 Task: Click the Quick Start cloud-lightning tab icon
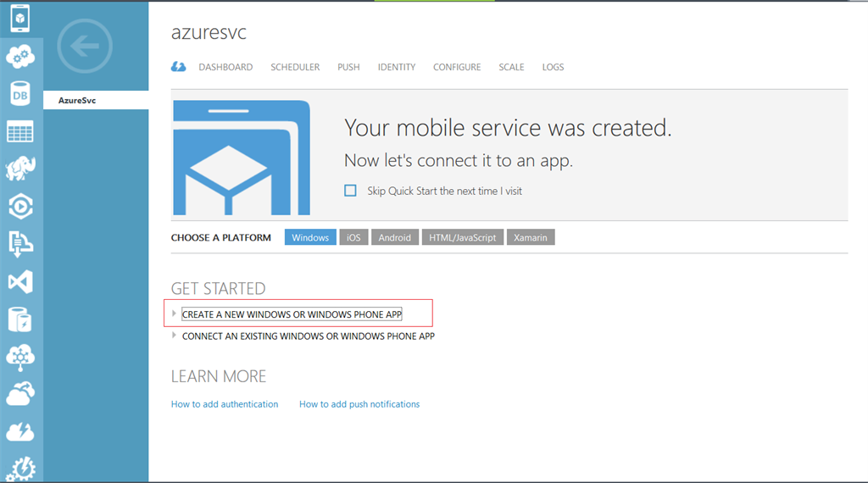click(178, 67)
